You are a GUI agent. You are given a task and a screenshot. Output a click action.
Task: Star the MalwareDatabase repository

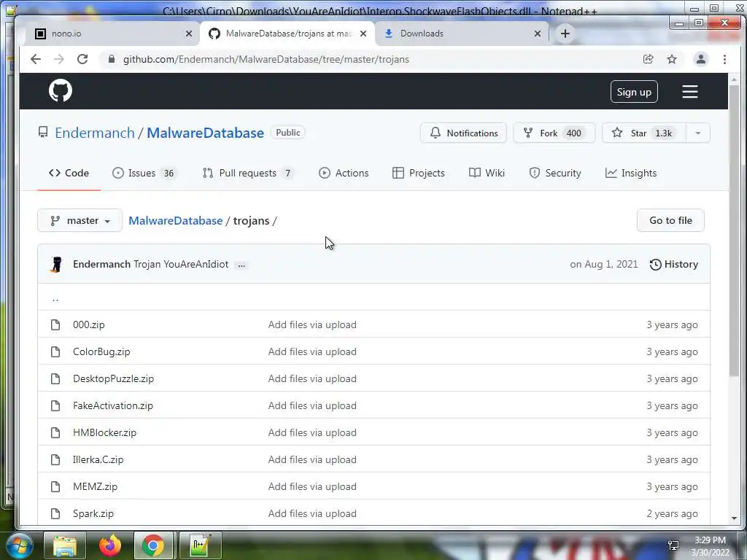644,133
